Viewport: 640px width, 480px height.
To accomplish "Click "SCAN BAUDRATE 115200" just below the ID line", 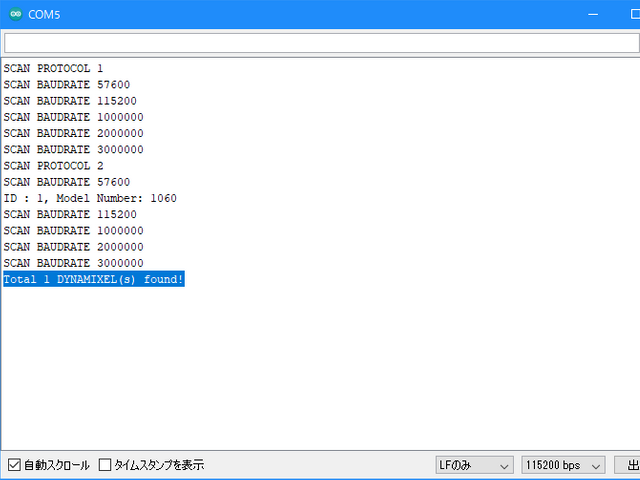I will tap(70, 214).
